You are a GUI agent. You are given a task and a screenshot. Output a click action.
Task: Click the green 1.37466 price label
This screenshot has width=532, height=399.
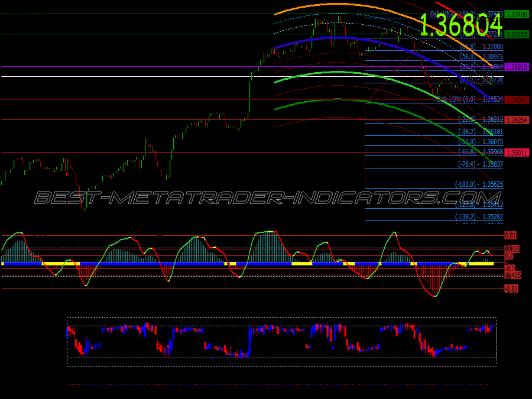tap(517, 14)
